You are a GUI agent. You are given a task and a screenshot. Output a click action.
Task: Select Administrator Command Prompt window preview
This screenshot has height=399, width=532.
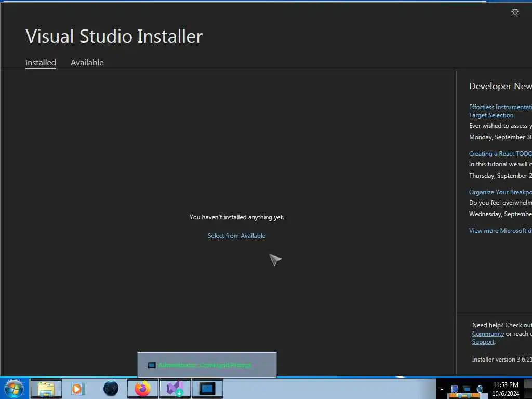pos(207,365)
